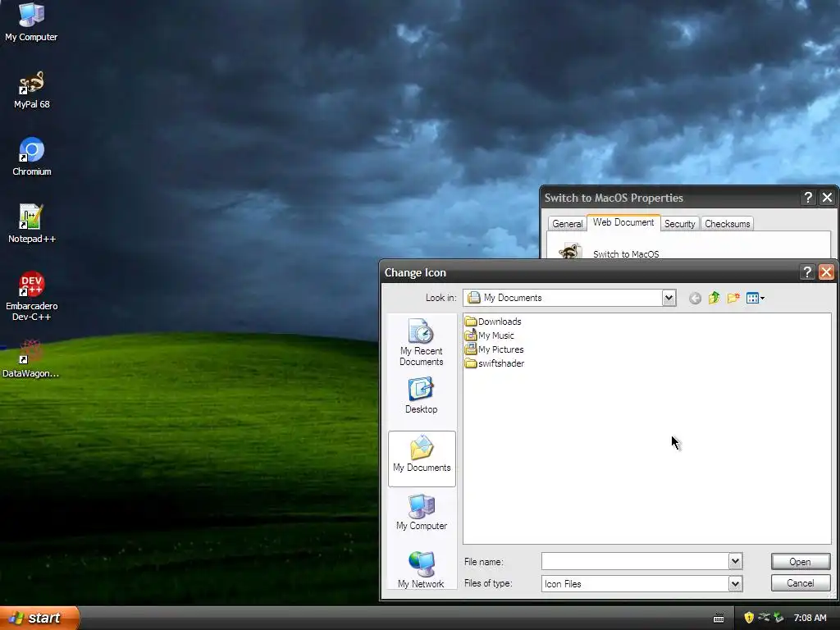Switch to the Security tab in Properties
This screenshot has width=840, height=630.
point(679,224)
